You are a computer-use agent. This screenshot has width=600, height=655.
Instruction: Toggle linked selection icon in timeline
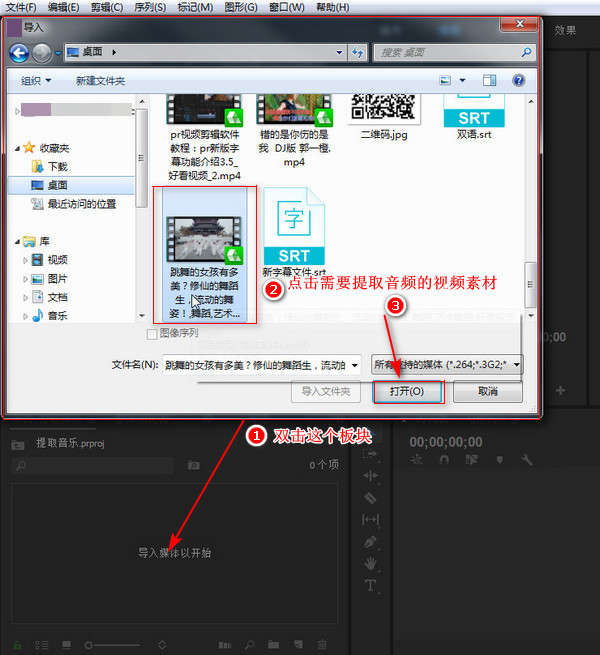[x=471, y=460]
